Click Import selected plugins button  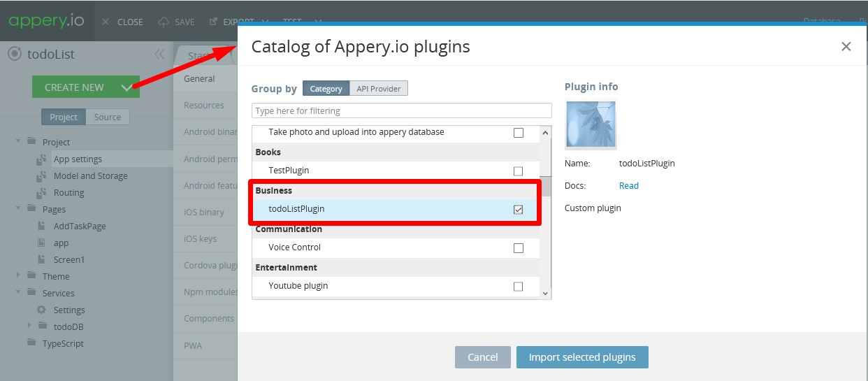pos(582,357)
